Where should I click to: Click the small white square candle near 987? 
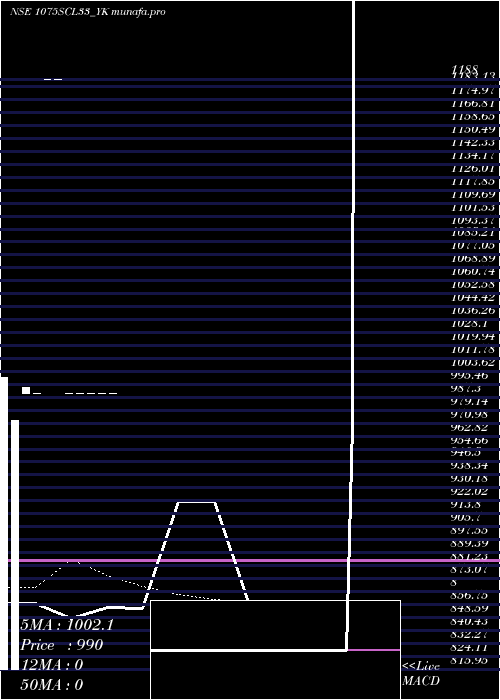[26, 391]
